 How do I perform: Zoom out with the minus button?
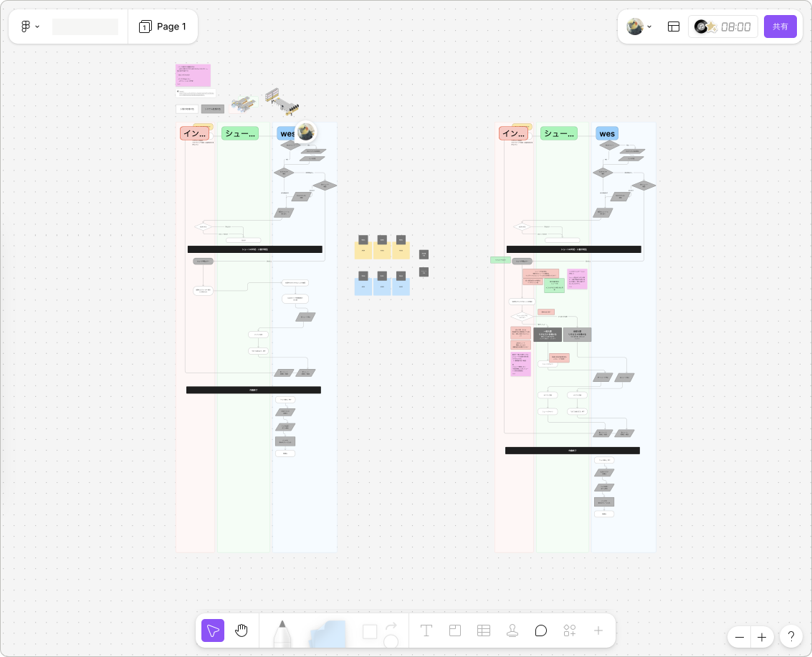click(739, 637)
